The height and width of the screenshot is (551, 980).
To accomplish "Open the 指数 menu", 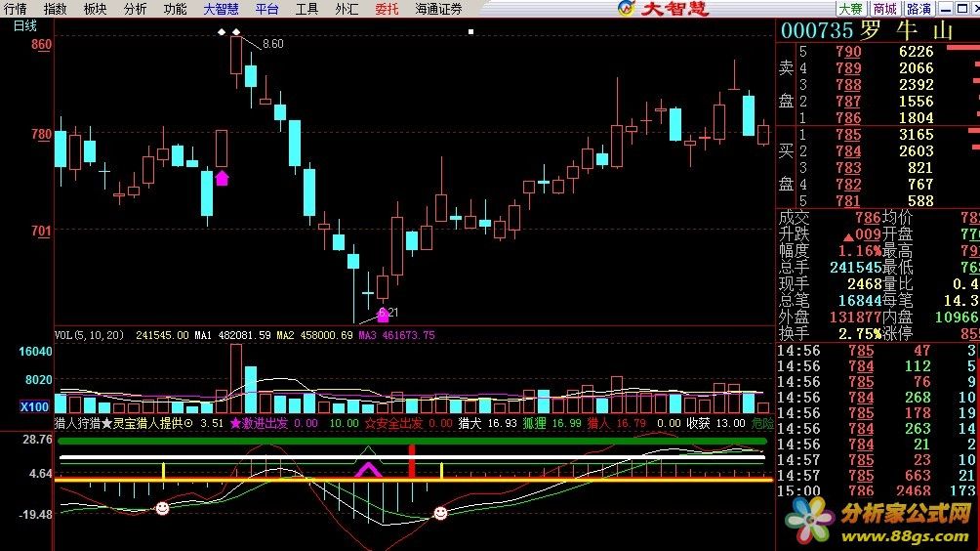I will pos(55,9).
